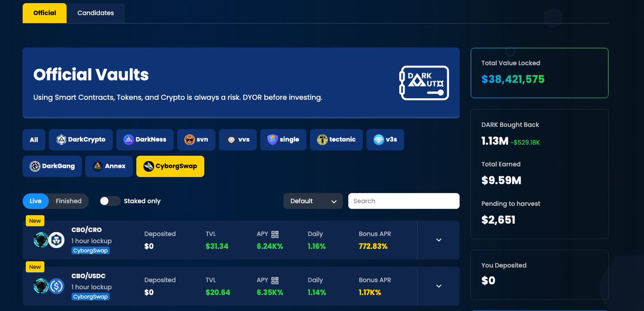This screenshot has width=644, height=311.
Task: Click the v3s diamond icon
Action: pos(379,139)
